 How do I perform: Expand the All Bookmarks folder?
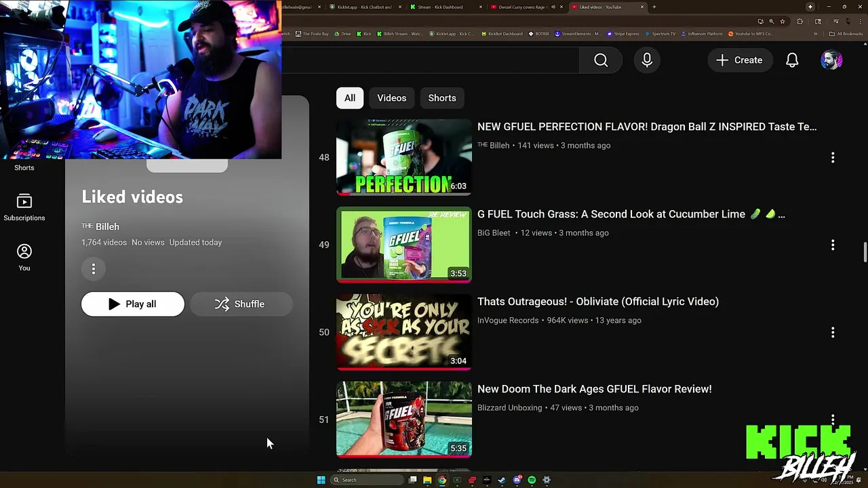(846, 33)
